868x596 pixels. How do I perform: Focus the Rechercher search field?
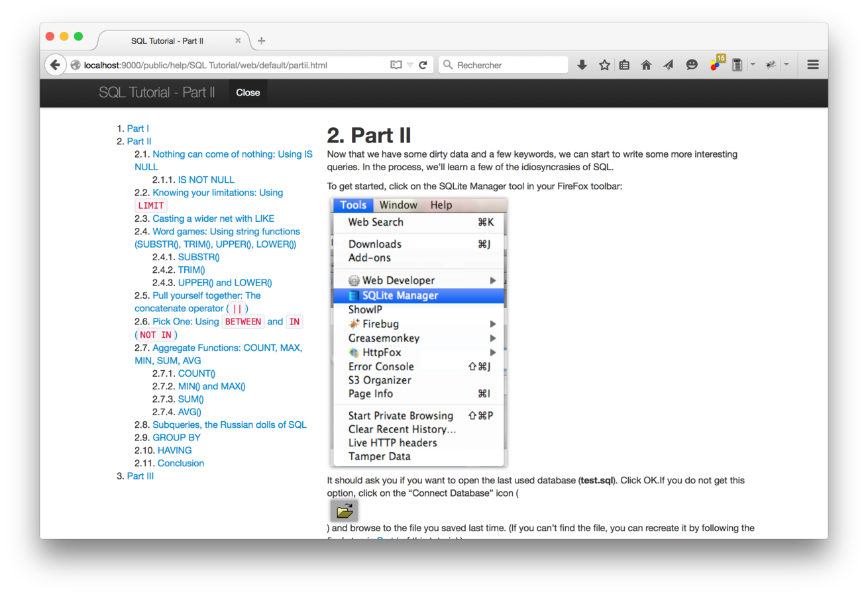(x=504, y=65)
